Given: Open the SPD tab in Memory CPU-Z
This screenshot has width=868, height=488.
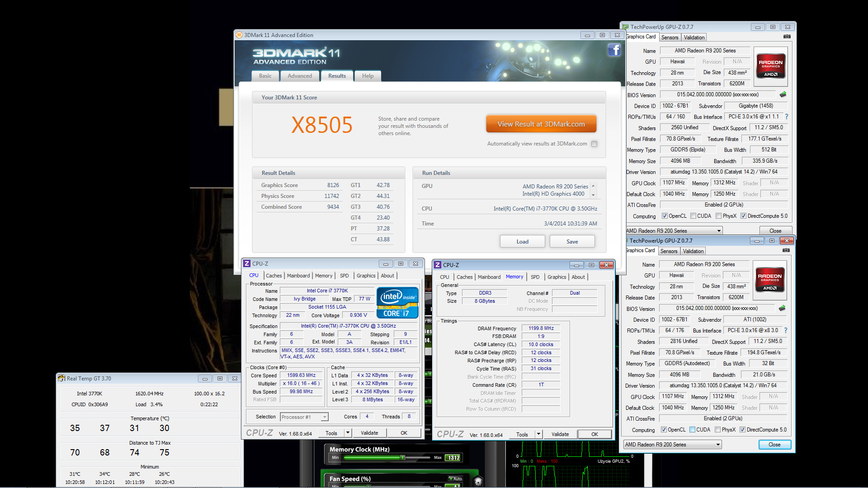Looking at the screenshot, I should [535, 277].
